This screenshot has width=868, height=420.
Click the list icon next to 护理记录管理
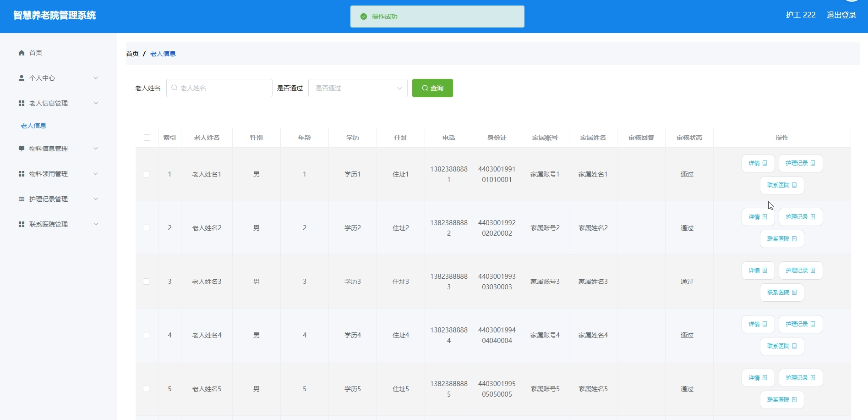click(22, 199)
